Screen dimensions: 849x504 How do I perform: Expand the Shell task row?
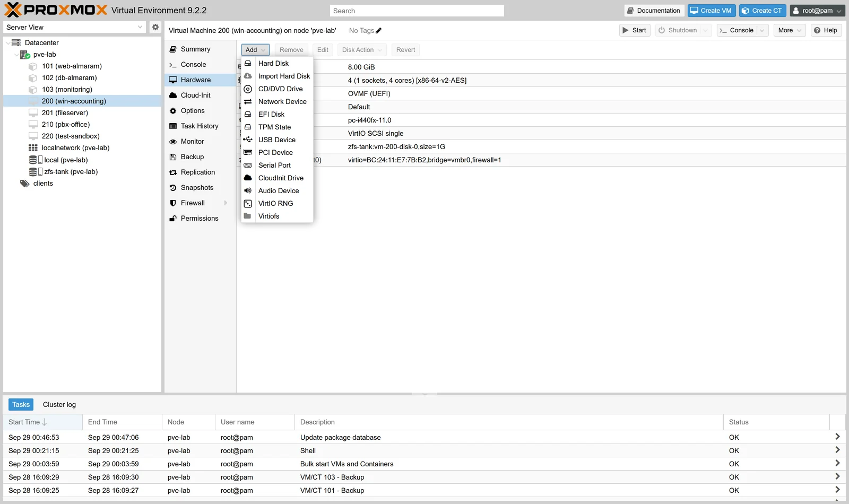[x=837, y=450]
